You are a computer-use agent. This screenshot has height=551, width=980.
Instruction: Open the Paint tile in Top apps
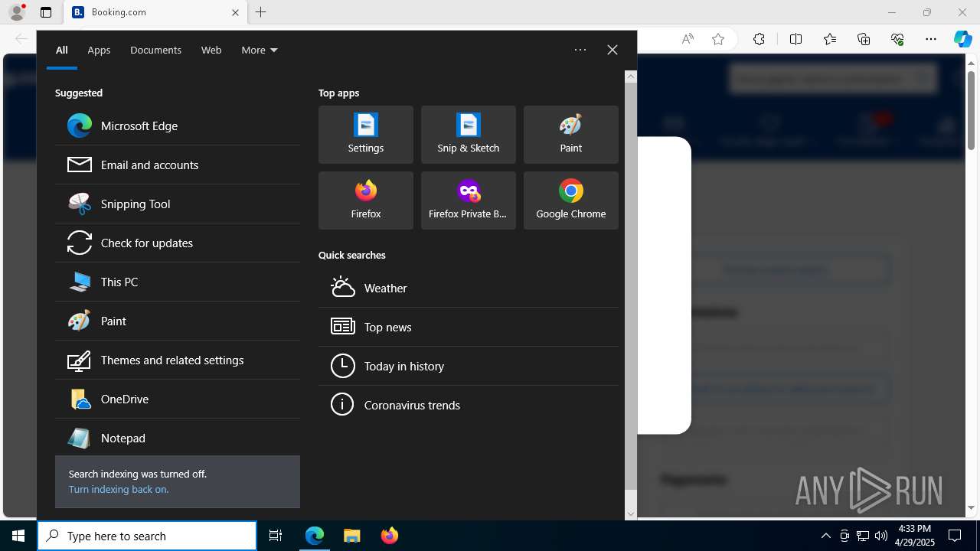pyautogui.click(x=571, y=135)
